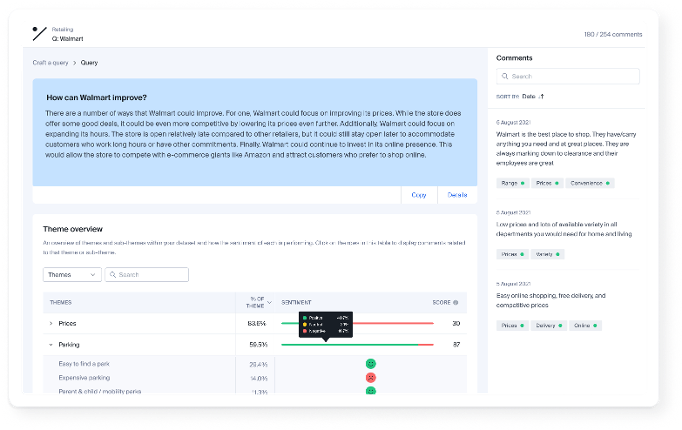This screenshot has height=430, width=682.
Task: Click the green smiley for Parent & child parks
Action: click(x=371, y=390)
